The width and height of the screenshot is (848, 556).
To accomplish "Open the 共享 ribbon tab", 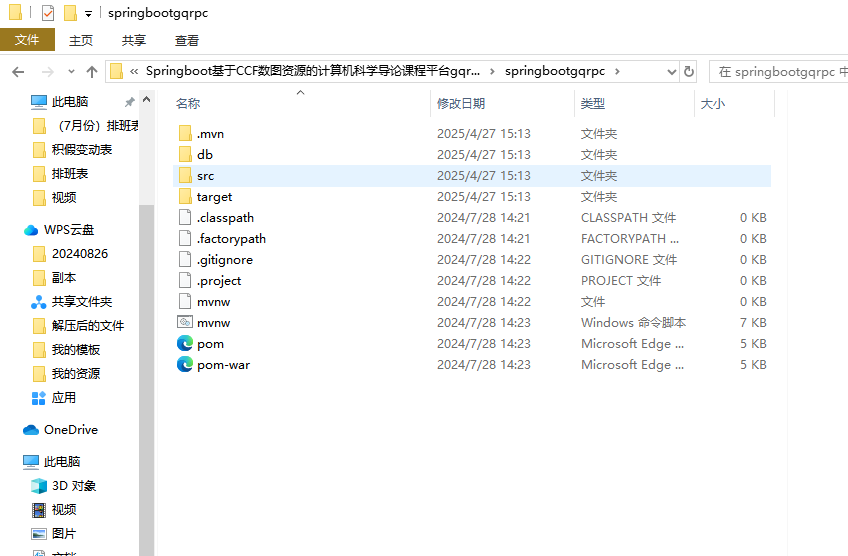I will coord(134,41).
